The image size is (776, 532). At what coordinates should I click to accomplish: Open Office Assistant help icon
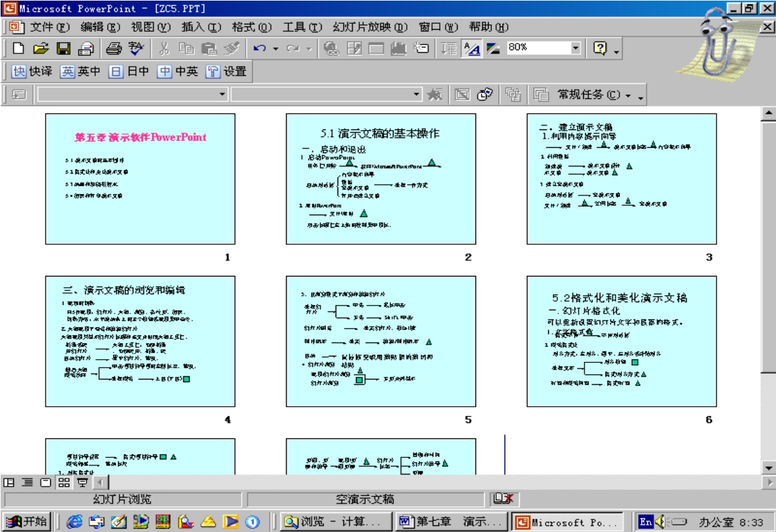coord(600,49)
